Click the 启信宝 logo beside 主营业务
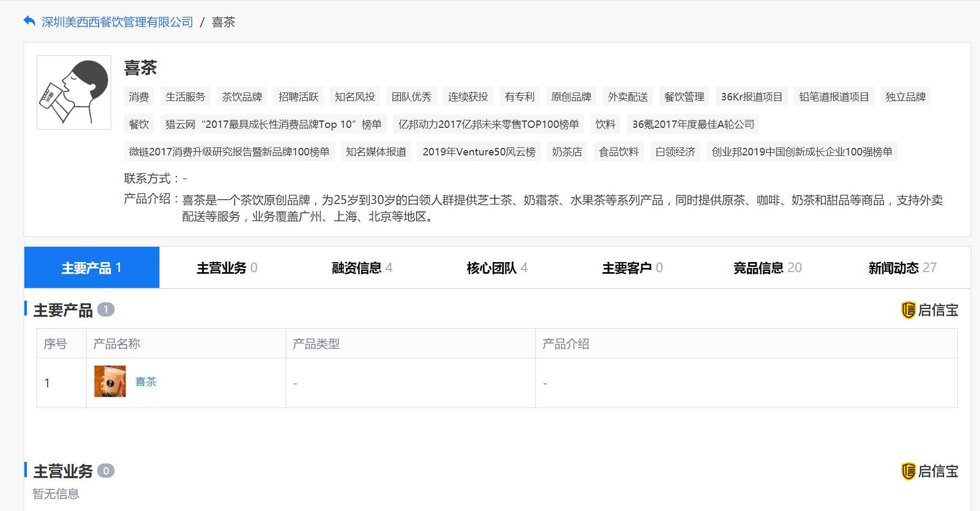 click(x=931, y=472)
